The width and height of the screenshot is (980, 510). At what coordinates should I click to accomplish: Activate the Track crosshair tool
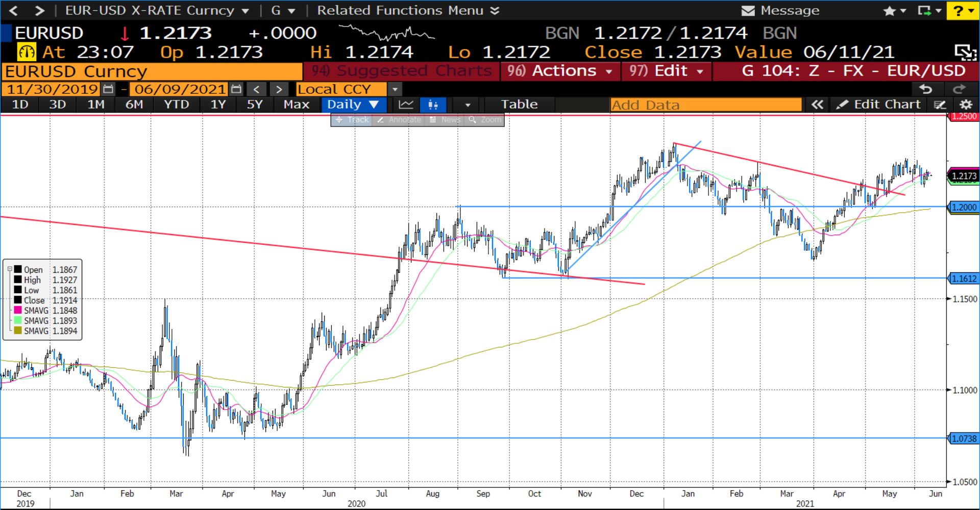(352, 120)
